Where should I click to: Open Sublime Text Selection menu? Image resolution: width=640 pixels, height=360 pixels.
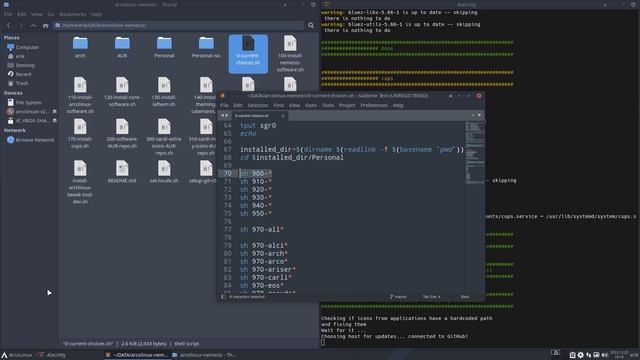tap(258, 105)
